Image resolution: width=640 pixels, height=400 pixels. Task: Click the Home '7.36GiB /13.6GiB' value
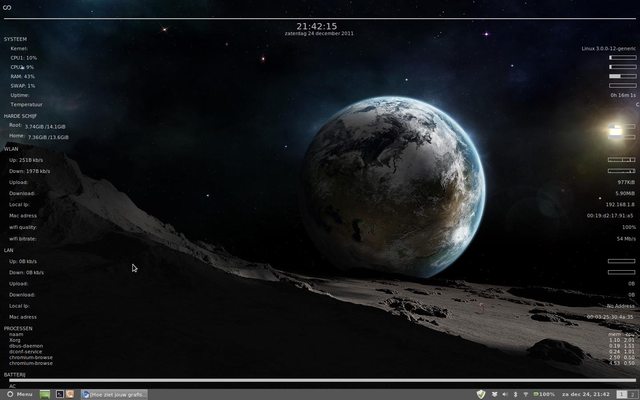pos(48,137)
